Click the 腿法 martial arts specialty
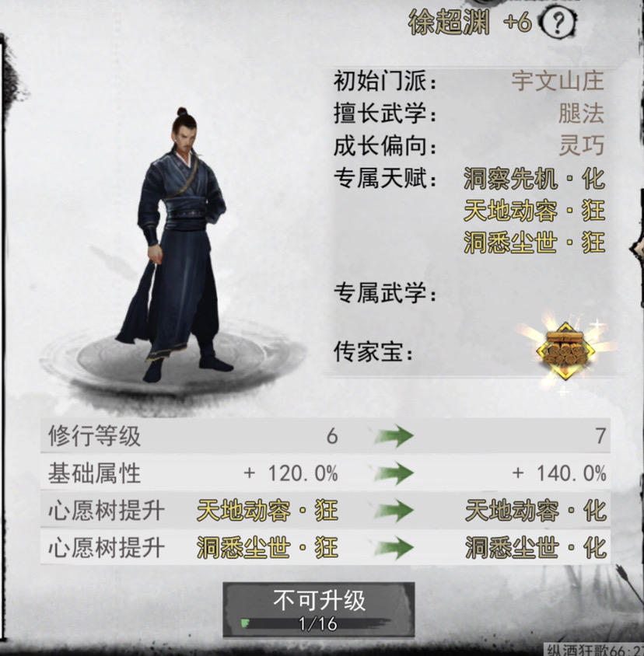644x656 pixels. [x=581, y=113]
